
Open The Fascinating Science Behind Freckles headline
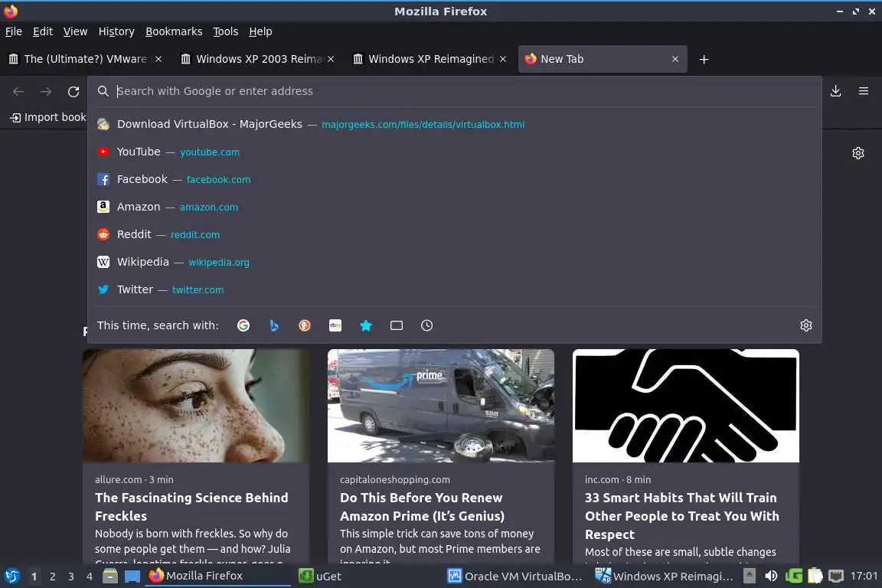pos(191,507)
